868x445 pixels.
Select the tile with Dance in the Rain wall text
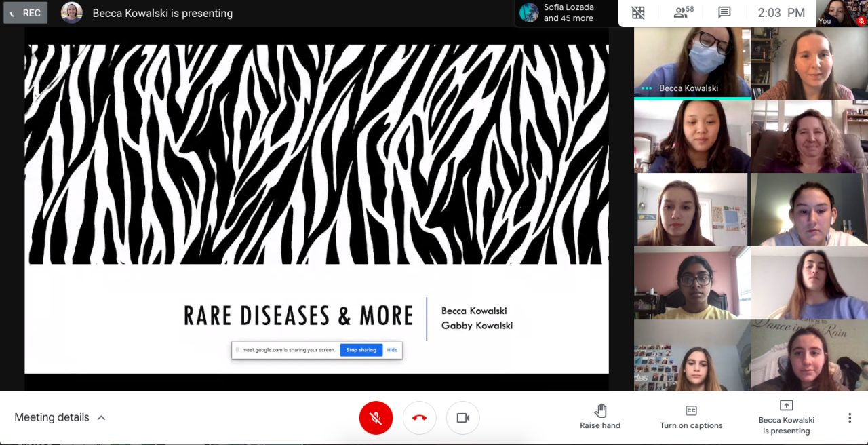[810, 355]
